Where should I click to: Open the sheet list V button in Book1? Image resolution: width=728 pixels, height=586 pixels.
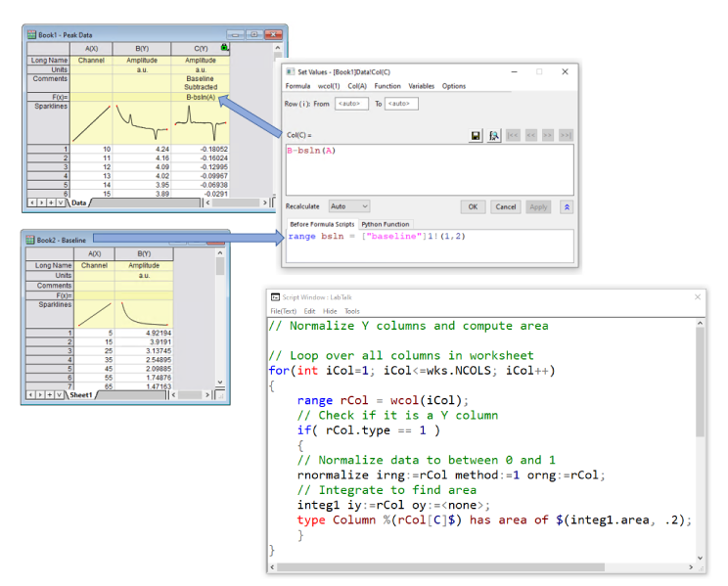pos(61,203)
